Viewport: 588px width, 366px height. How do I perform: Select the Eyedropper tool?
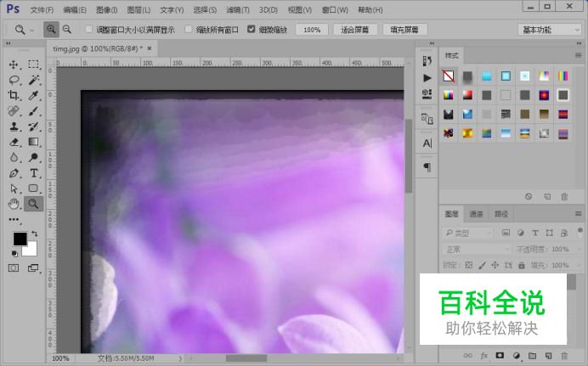coord(34,95)
